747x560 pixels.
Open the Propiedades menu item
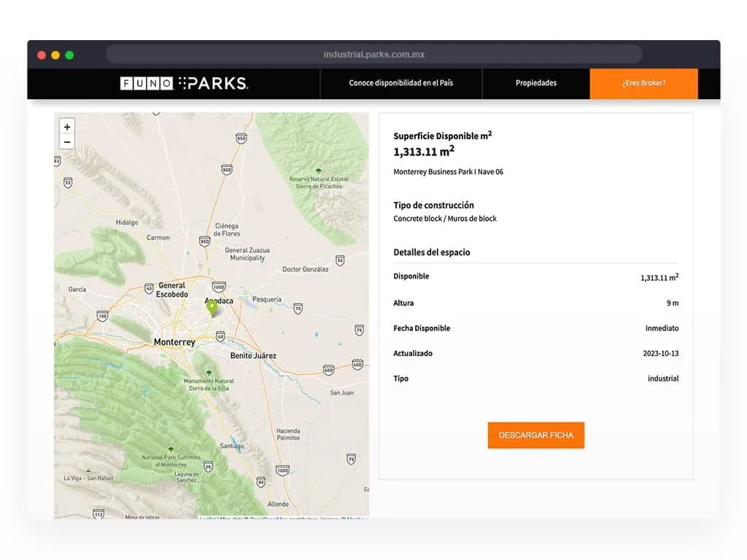click(x=535, y=83)
